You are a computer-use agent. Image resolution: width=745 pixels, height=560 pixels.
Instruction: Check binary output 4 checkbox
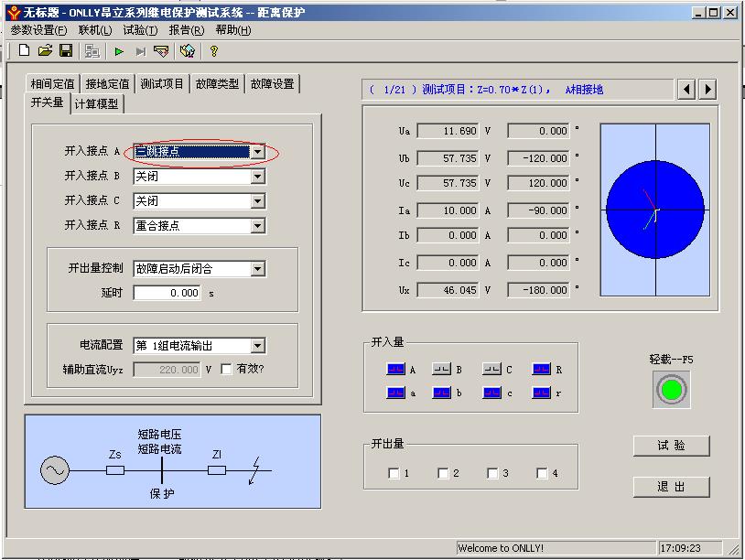tap(542, 473)
